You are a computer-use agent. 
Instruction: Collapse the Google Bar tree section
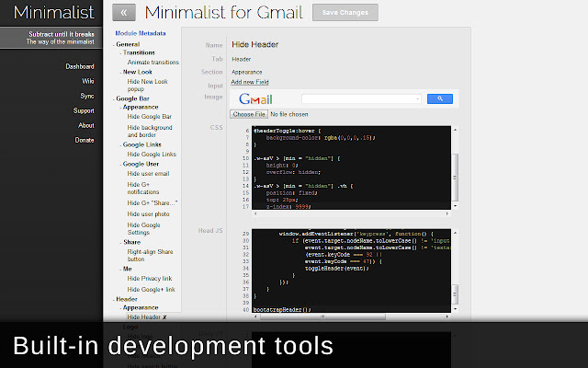132,98
